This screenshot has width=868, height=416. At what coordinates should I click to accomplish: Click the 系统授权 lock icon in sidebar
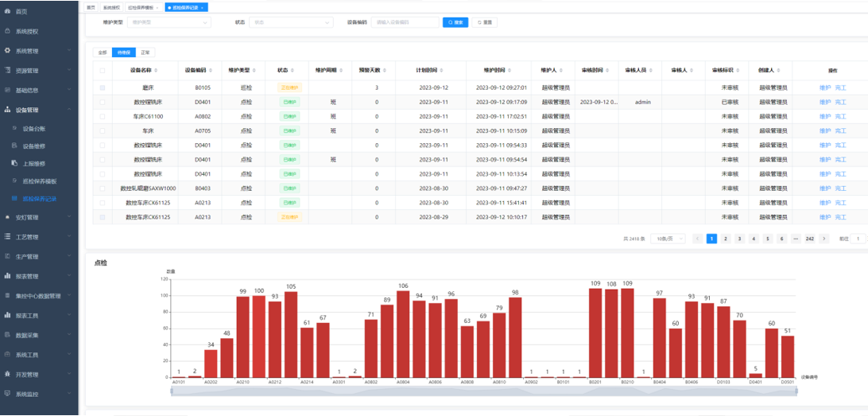[8, 32]
